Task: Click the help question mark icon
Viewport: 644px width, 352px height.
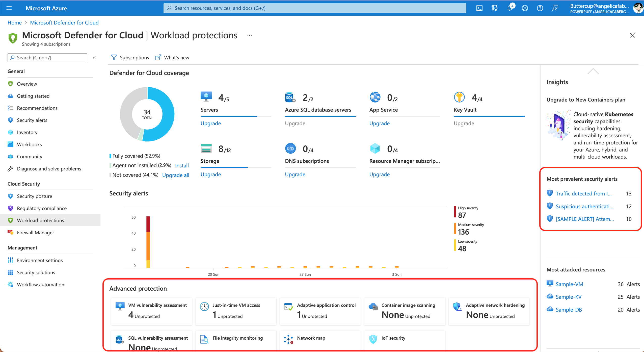Action: pos(540,8)
